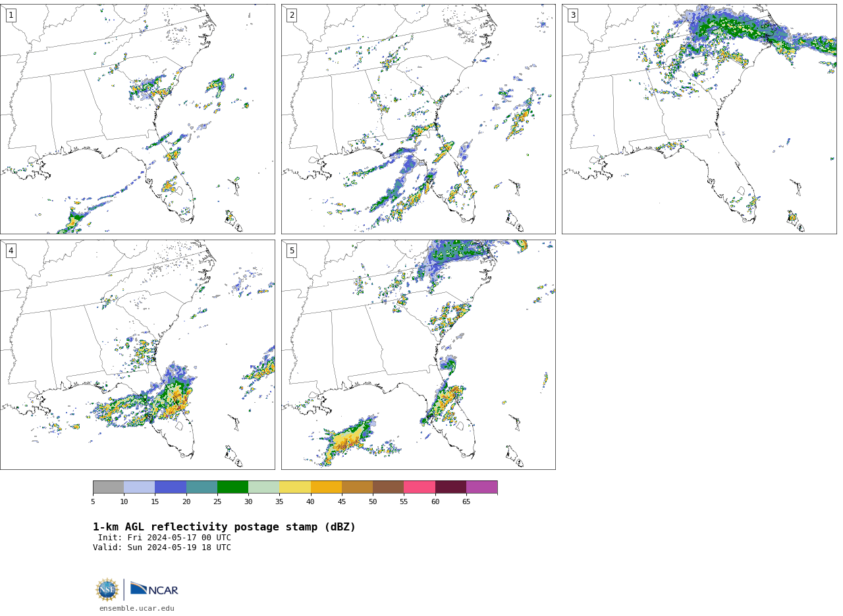Click the colorbar tick label 55
Image resolution: width=843 pixels, height=616 pixels.
click(x=404, y=501)
